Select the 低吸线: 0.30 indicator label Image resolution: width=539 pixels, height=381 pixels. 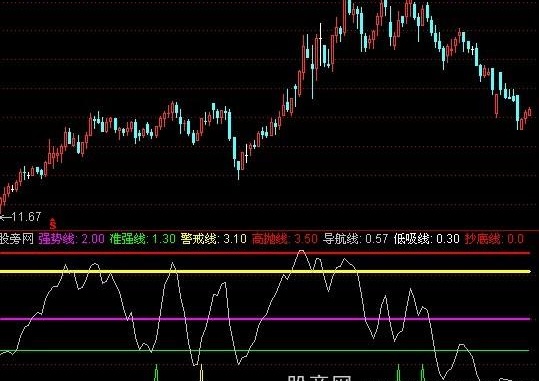[x=427, y=238]
